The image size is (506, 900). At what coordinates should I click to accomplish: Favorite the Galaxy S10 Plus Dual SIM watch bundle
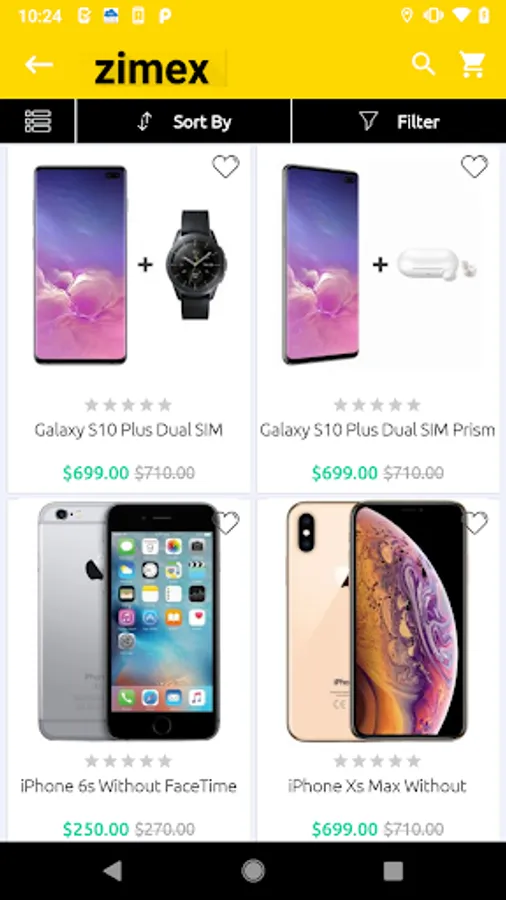coord(225,166)
